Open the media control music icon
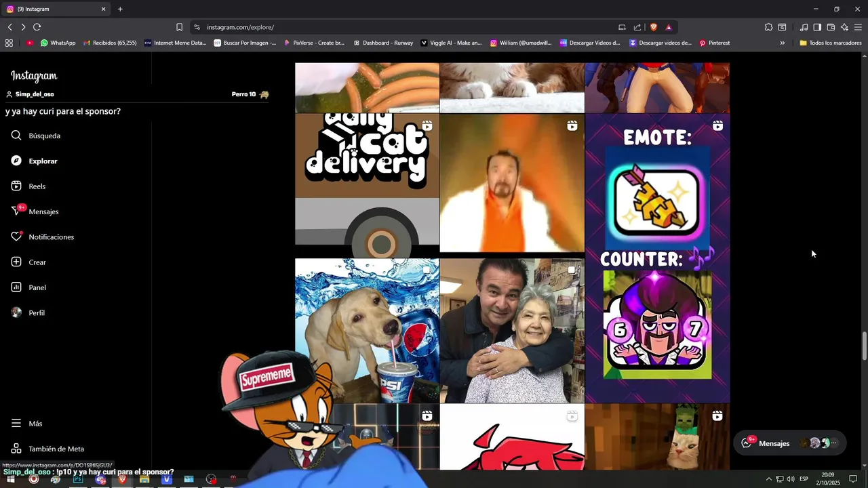This screenshot has width=868, height=488. [x=804, y=27]
